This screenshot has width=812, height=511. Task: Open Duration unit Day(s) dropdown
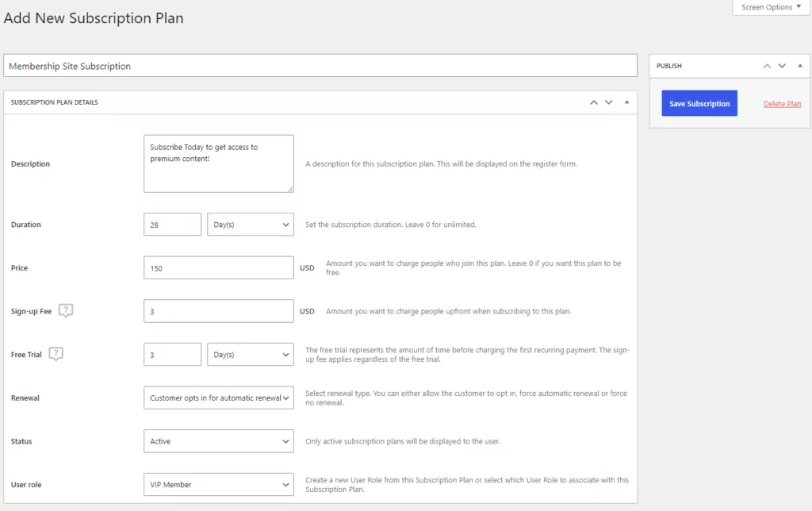pyautogui.click(x=251, y=225)
